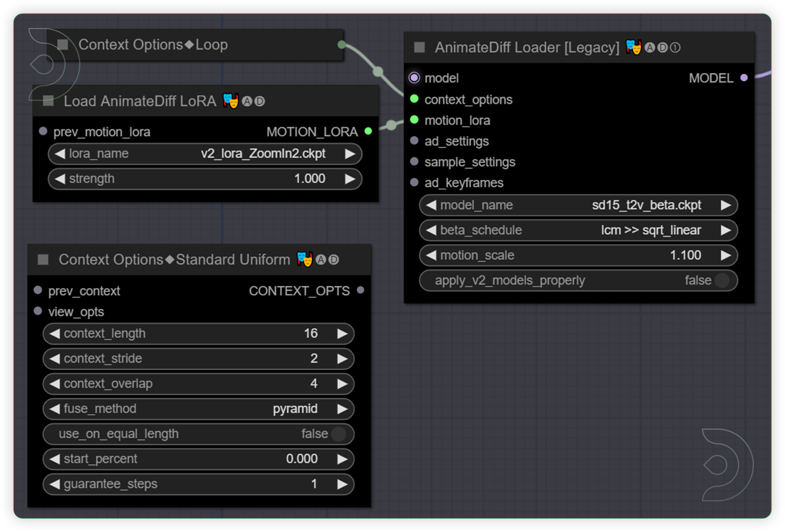The height and width of the screenshot is (532, 785).
Task: Click the prev_motion_lora input socket
Action: click(x=43, y=131)
